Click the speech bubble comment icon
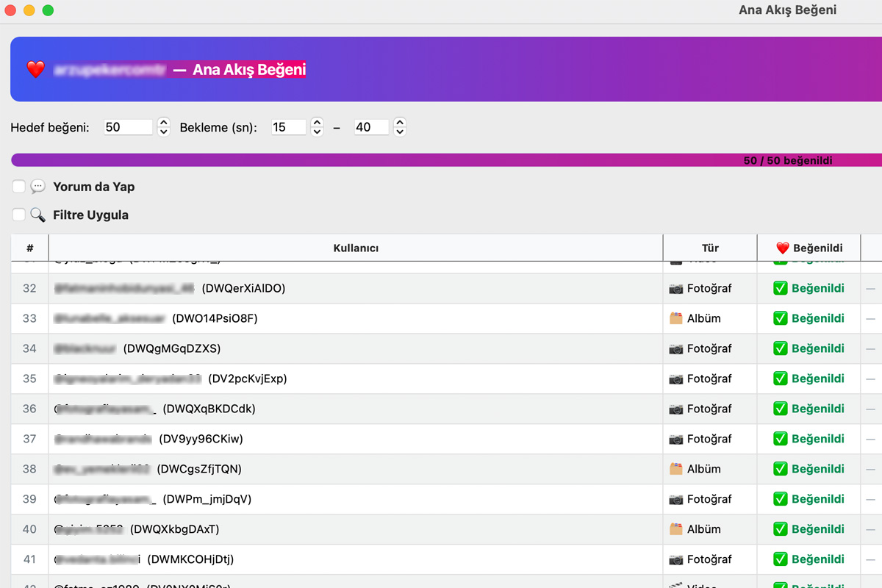Screen dimensions: 882x588 click(38, 187)
